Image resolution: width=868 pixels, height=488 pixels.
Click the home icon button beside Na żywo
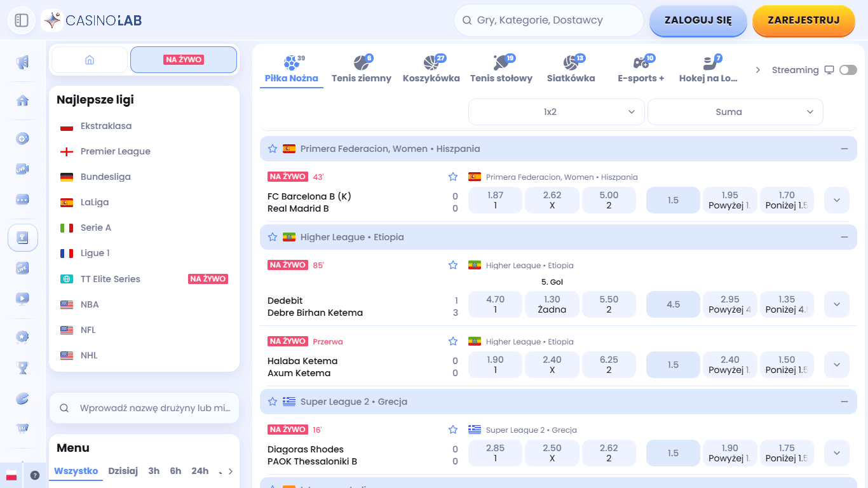click(90, 60)
